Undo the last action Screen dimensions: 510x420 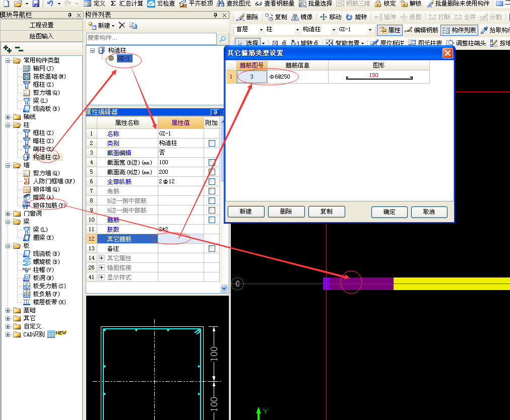pos(50,4)
